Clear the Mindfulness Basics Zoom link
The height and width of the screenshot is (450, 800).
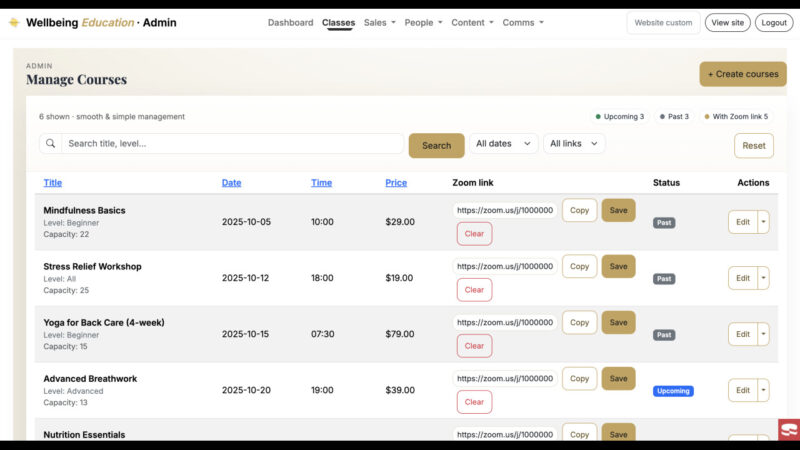click(474, 234)
